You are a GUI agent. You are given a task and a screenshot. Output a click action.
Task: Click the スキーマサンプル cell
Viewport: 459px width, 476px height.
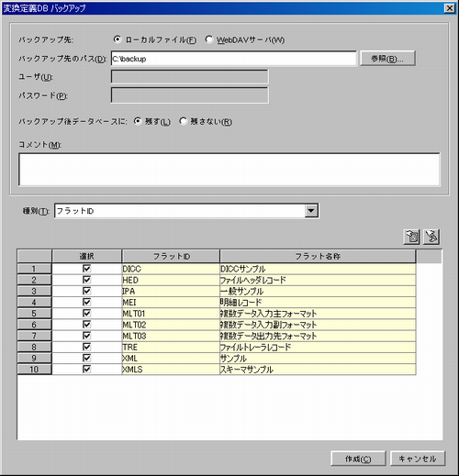pyautogui.click(x=318, y=370)
